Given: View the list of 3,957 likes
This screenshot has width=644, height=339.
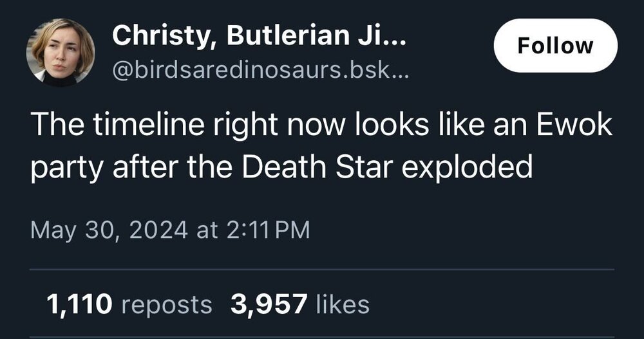Looking at the screenshot, I should pyautogui.click(x=300, y=304).
